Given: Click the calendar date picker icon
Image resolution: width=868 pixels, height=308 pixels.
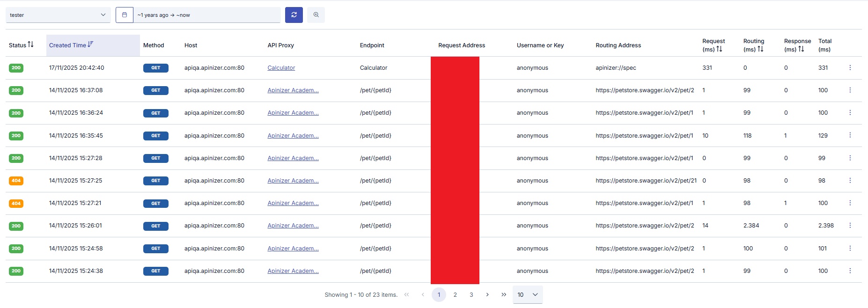Looking at the screenshot, I should 125,15.
